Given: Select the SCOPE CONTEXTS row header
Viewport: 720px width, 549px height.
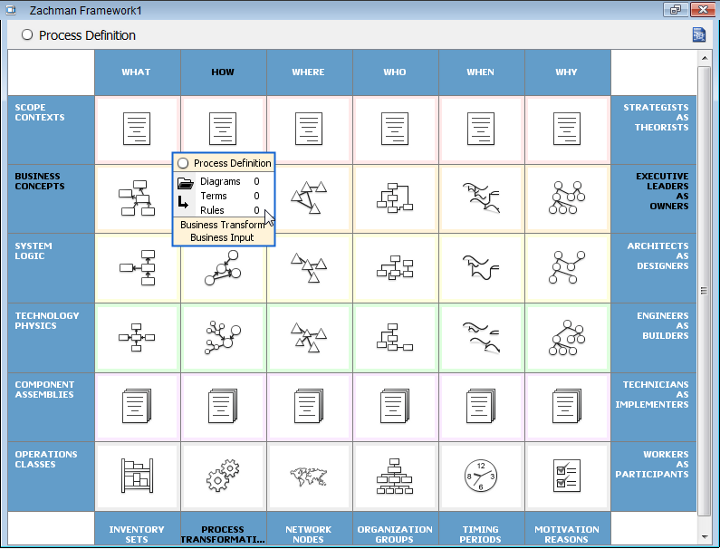Looking at the screenshot, I should point(51,130).
